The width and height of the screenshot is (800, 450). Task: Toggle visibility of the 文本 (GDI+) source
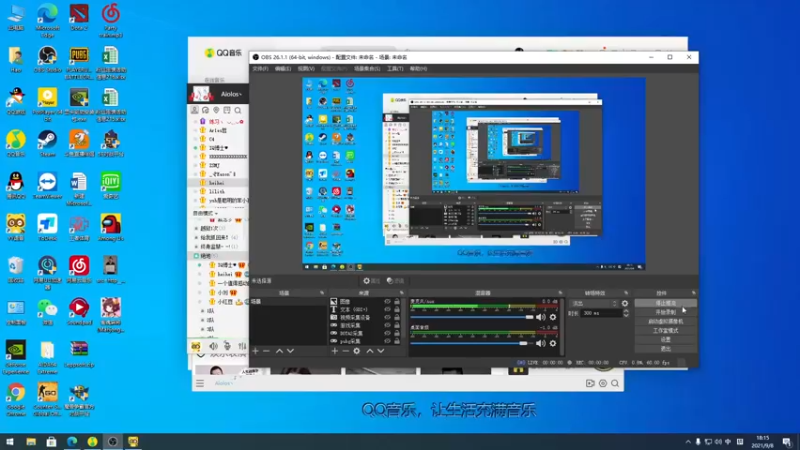[387, 309]
